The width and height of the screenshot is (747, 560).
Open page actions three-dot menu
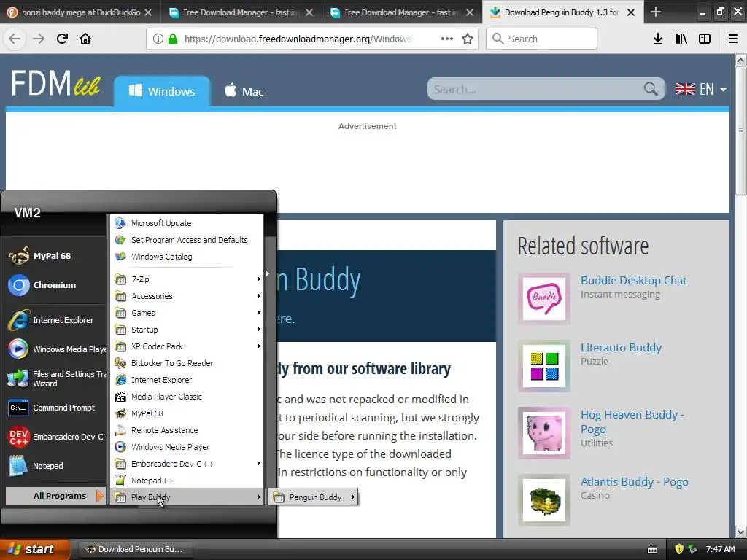(x=447, y=39)
